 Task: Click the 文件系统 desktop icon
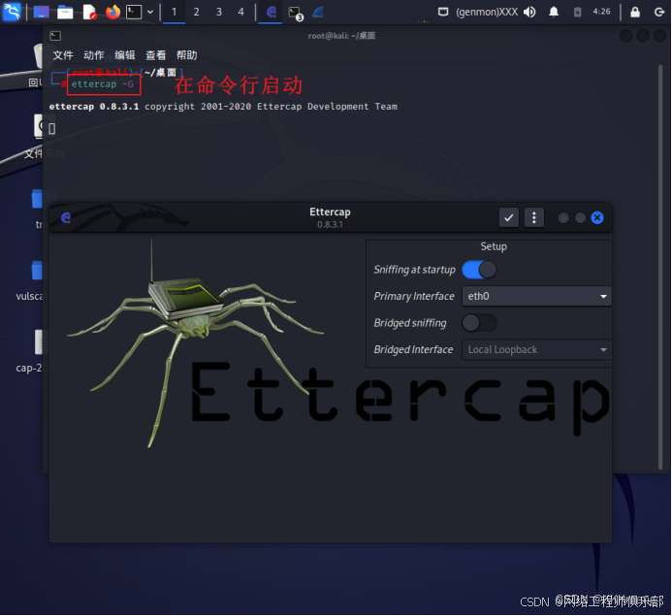[x=38, y=127]
